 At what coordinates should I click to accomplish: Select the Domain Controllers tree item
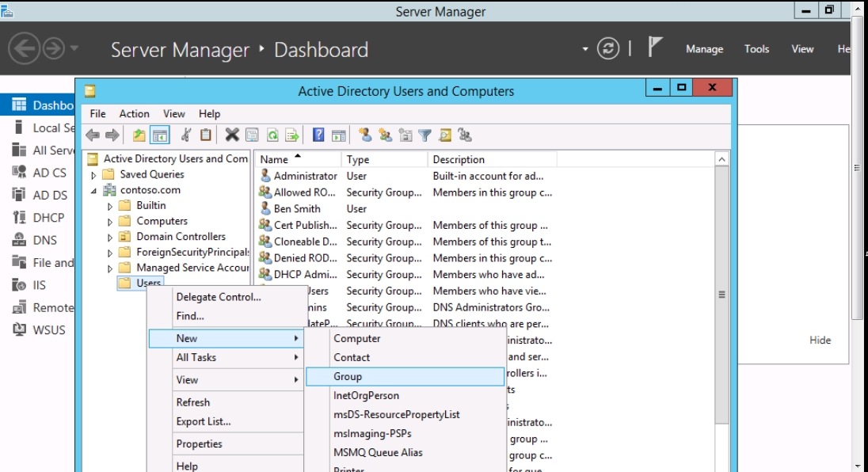click(181, 236)
